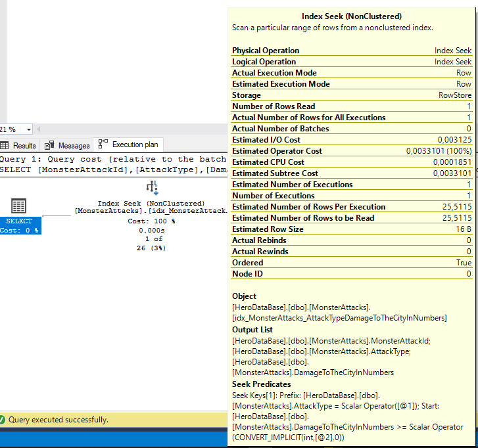Click the 'Estimated I/O Cost' row
This screenshot has height=448, width=478.
(x=352, y=140)
